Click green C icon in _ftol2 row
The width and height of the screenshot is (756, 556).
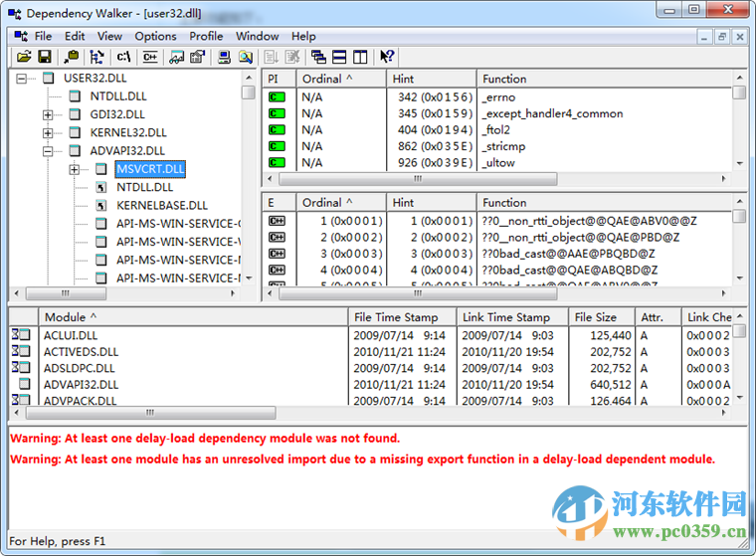tap(277, 129)
